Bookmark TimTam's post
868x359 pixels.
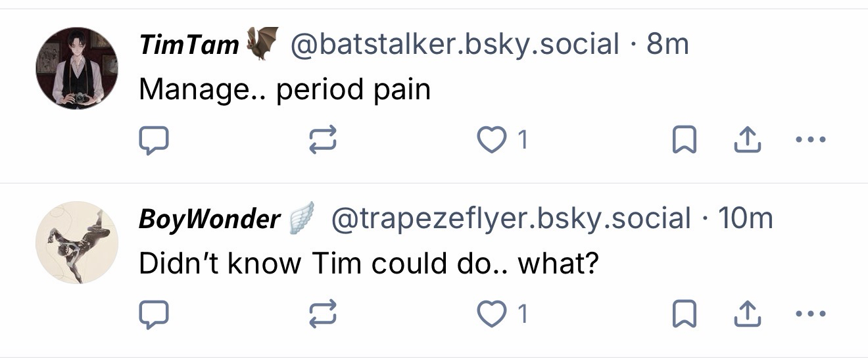[x=685, y=140]
